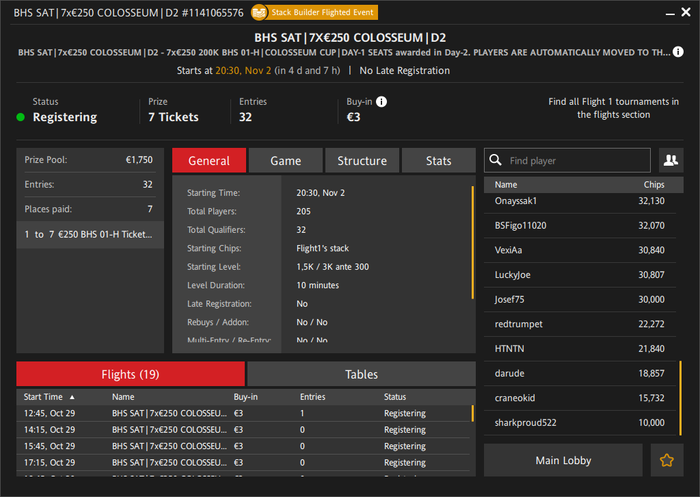Open the General tab
This screenshot has height=497, width=700.
coord(208,161)
